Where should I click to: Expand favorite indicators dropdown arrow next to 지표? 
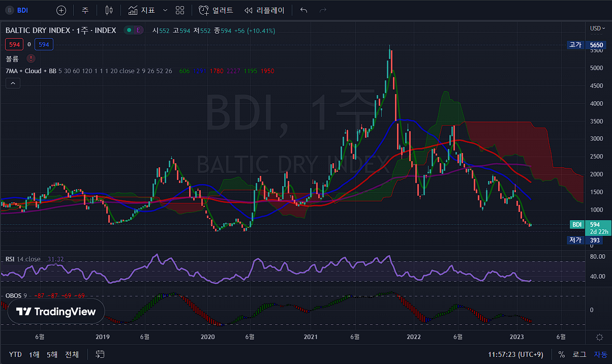165,10
